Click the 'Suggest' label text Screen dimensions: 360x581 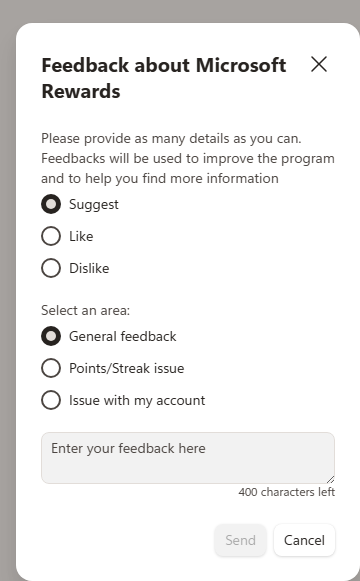94,205
